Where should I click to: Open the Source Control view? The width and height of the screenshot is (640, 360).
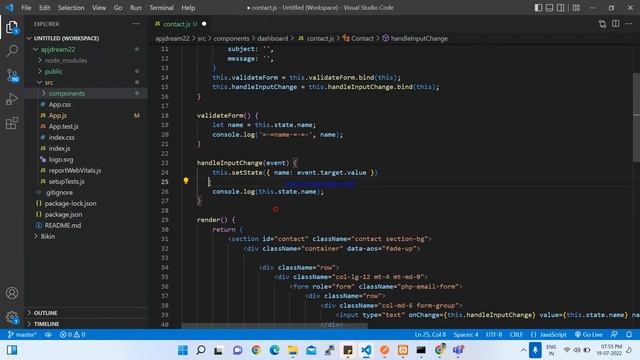click(x=12, y=75)
